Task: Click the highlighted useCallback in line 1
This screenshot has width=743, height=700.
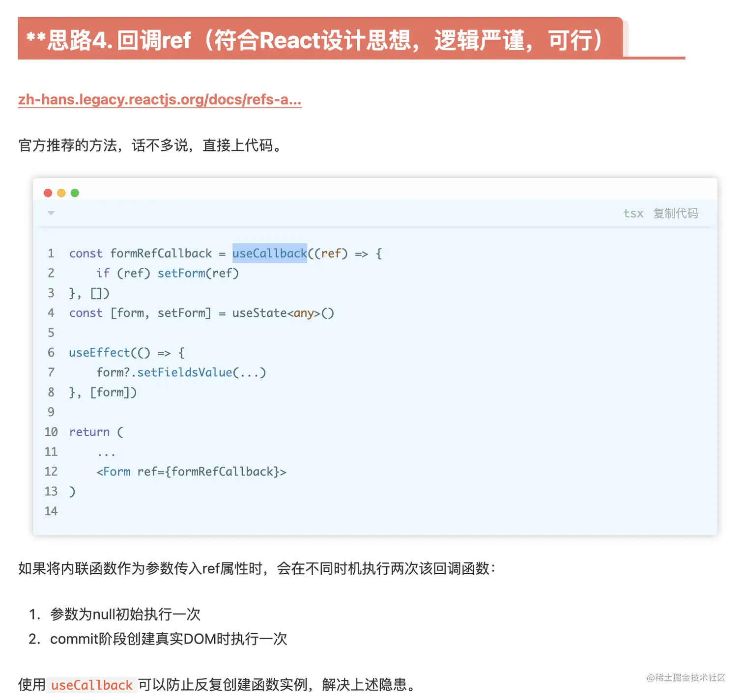Action: pyautogui.click(x=270, y=253)
